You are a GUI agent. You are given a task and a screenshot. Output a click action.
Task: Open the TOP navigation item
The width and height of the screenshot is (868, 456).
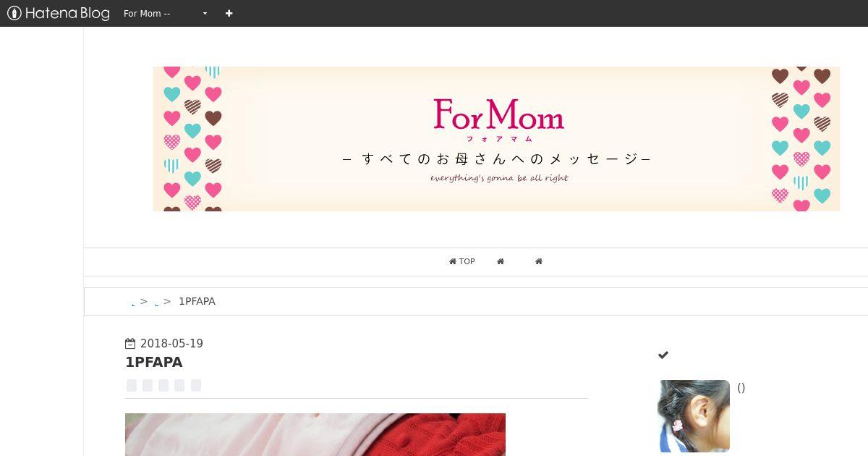click(461, 261)
